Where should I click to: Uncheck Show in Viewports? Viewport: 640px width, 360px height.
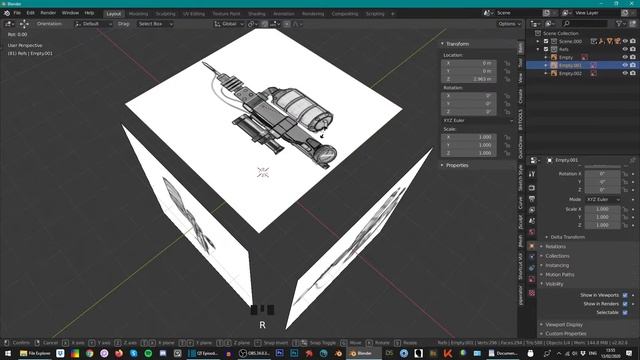click(x=625, y=295)
